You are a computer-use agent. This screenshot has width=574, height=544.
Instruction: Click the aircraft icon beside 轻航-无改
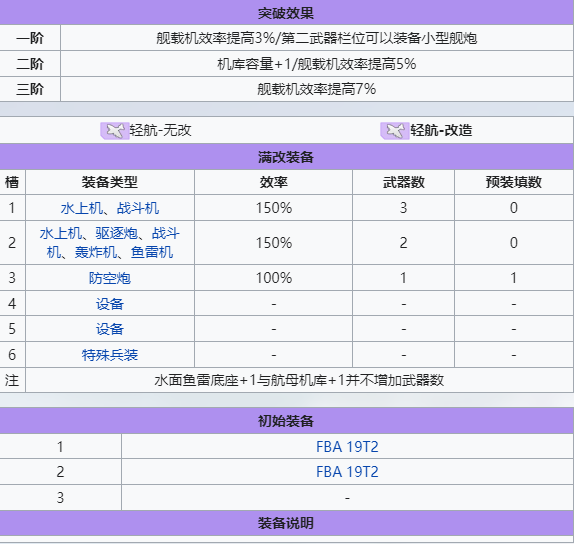(x=115, y=131)
